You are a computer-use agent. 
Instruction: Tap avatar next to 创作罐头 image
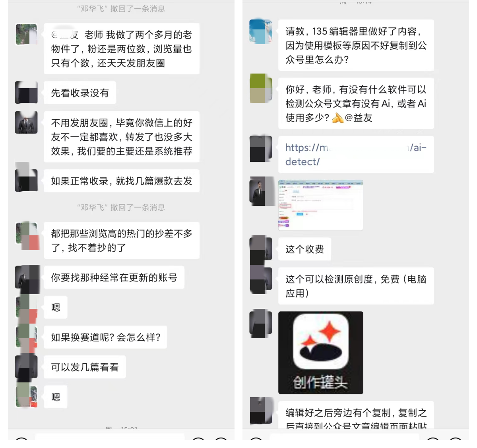[x=261, y=323]
